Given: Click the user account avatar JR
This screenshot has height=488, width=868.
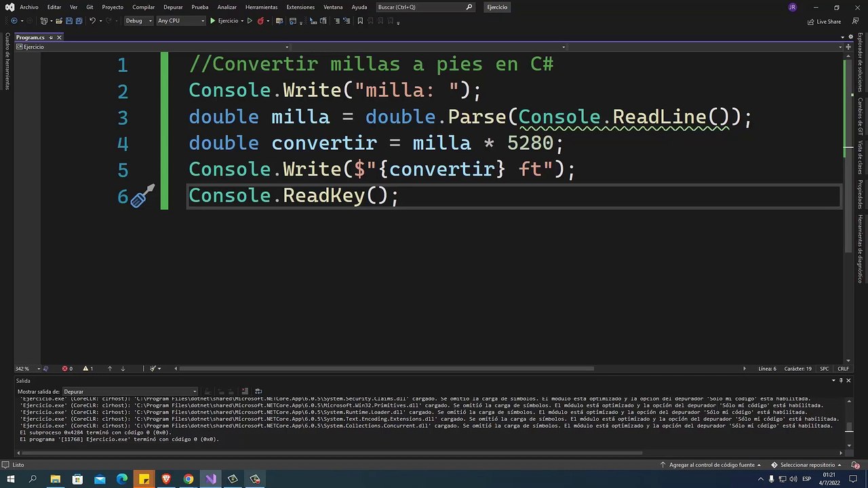Looking at the screenshot, I should tap(793, 7).
